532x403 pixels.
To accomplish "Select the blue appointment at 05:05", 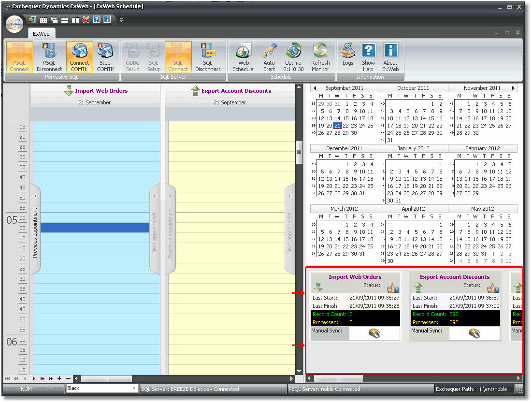I will coord(95,227).
